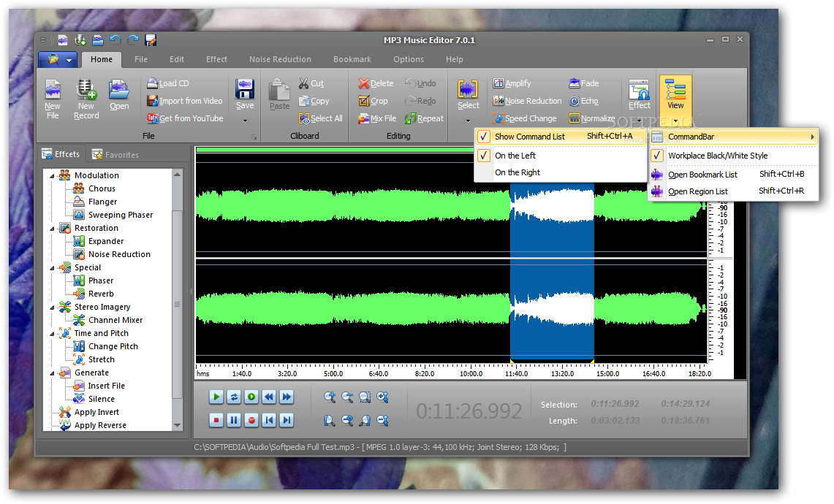Viewport: 834px width, 504px height.
Task: Cut the selected audio
Action: click(311, 83)
